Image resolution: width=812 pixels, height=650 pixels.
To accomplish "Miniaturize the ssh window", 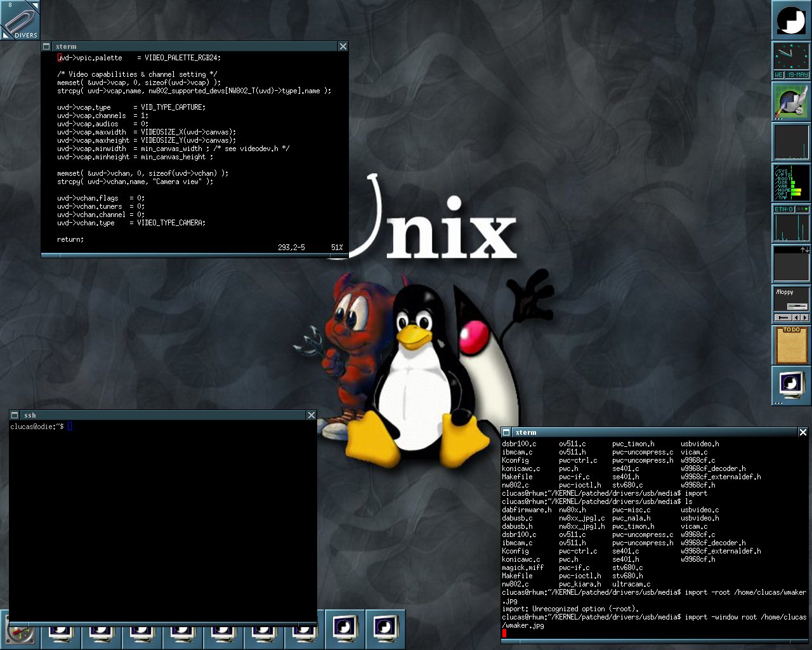I will [15, 415].
